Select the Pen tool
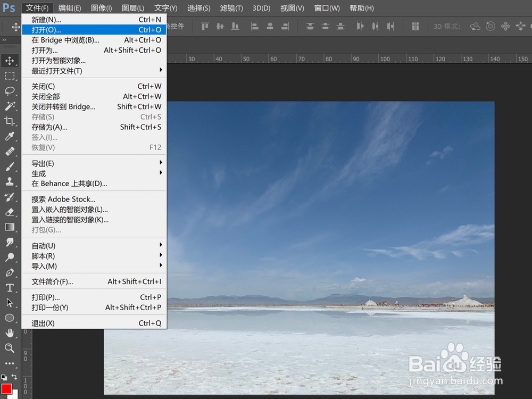This screenshot has width=532, height=399. (10, 272)
